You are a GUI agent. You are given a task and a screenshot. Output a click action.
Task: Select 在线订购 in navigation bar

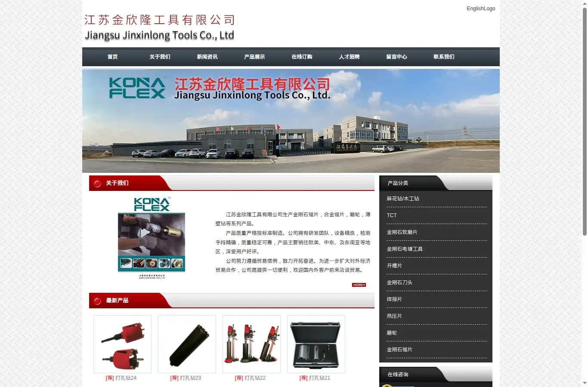click(302, 57)
